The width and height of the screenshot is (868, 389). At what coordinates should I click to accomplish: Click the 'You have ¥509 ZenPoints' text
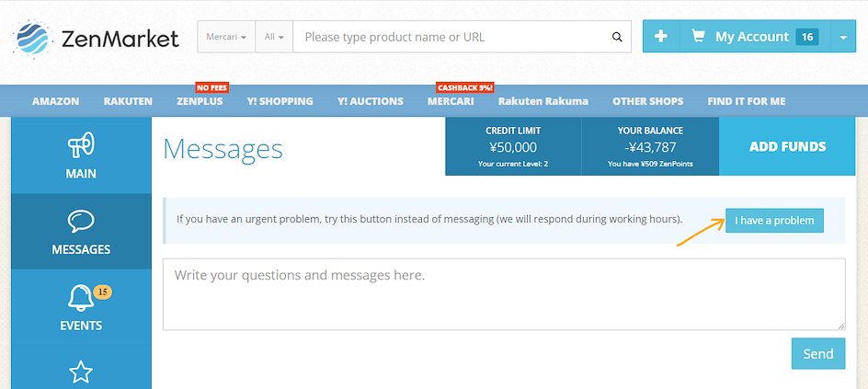pyautogui.click(x=650, y=164)
